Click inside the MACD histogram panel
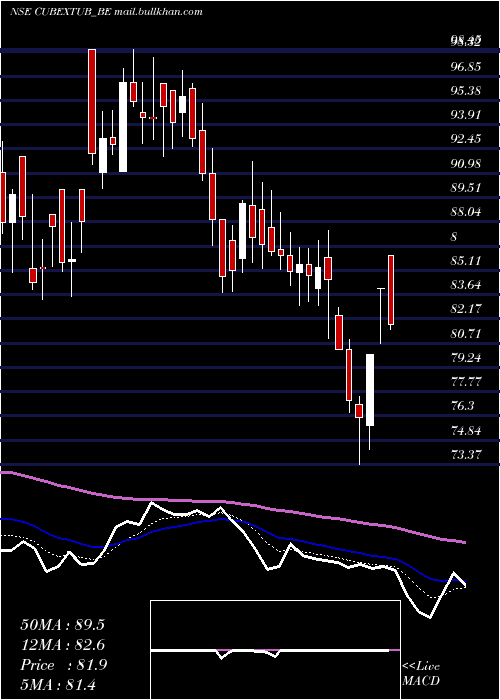 point(275,650)
